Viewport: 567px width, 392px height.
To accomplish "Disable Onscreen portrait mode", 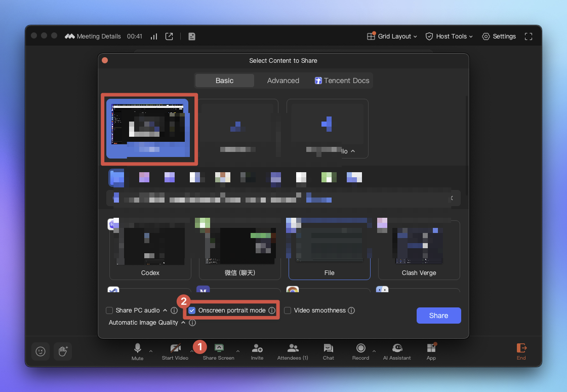I will (x=191, y=310).
